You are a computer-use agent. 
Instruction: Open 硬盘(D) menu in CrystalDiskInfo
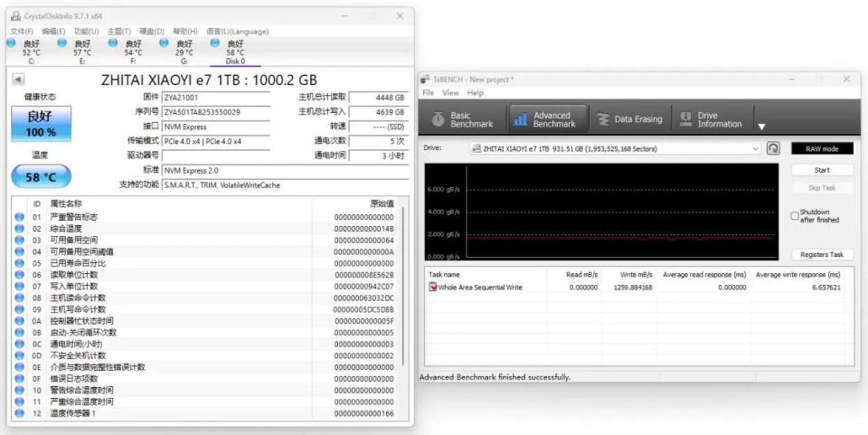(152, 32)
